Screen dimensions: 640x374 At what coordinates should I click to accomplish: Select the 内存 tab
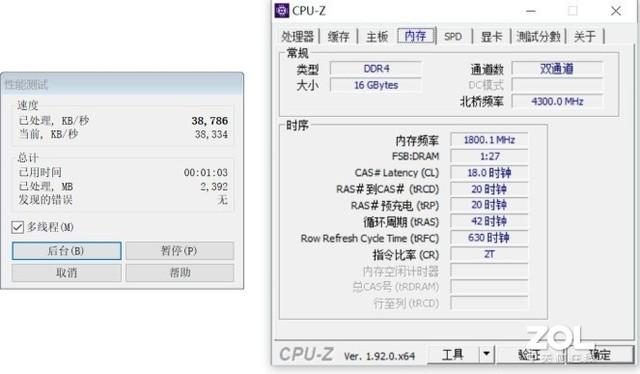pos(415,36)
